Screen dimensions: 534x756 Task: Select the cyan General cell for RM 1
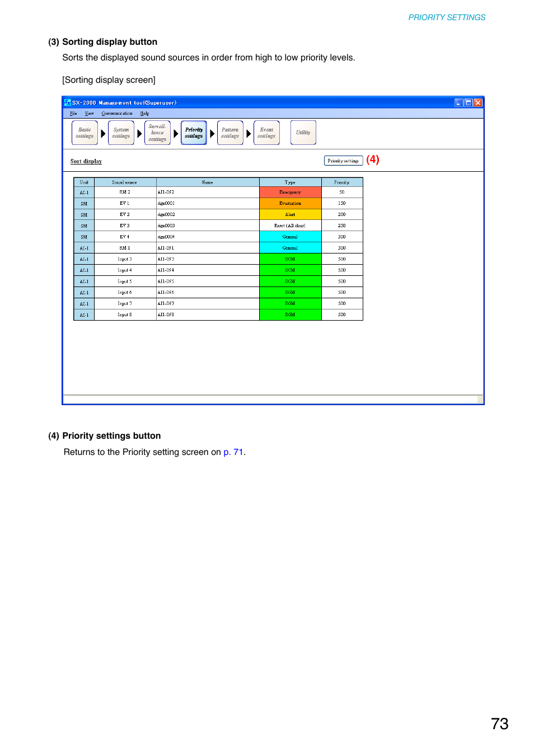click(x=291, y=248)
